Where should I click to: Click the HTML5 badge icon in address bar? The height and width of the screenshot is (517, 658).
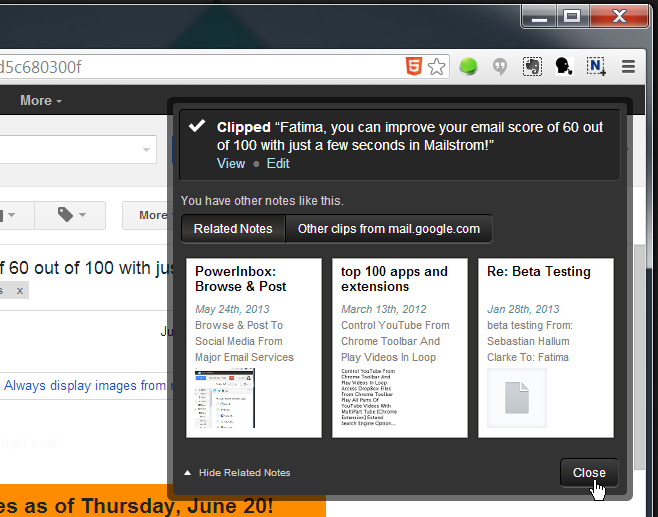(413, 66)
